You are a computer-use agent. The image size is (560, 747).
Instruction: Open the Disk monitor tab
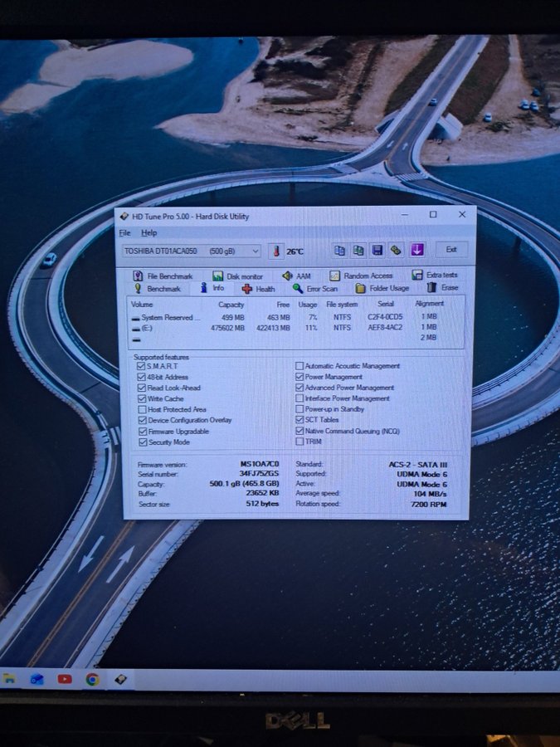pyautogui.click(x=237, y=276)
